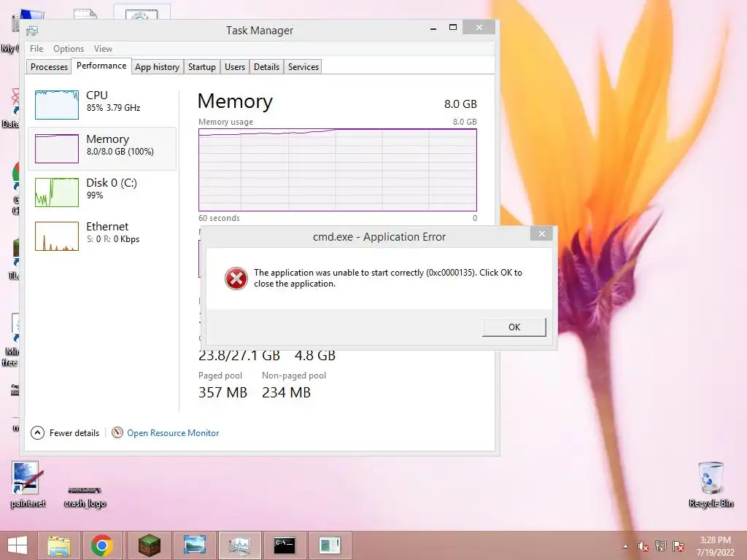Select CPU in the performance sidebar

[102, 104]
